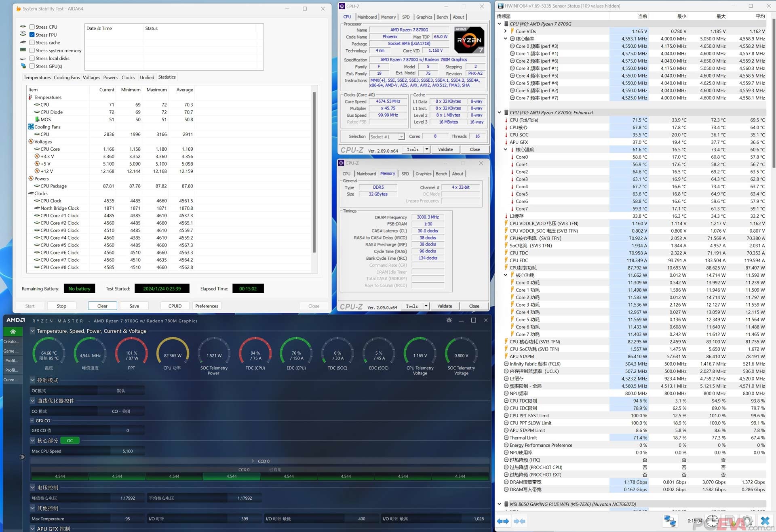The image size is (776, 532).
Task: Switch to the Temperatures tab in AIDA64
Action: [37, 77]
